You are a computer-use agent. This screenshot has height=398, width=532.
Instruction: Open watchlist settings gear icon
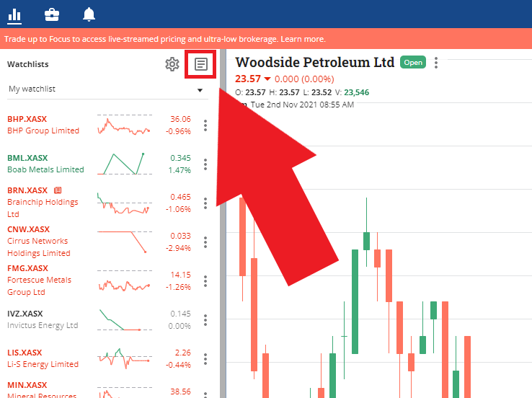tap(172, 64)
